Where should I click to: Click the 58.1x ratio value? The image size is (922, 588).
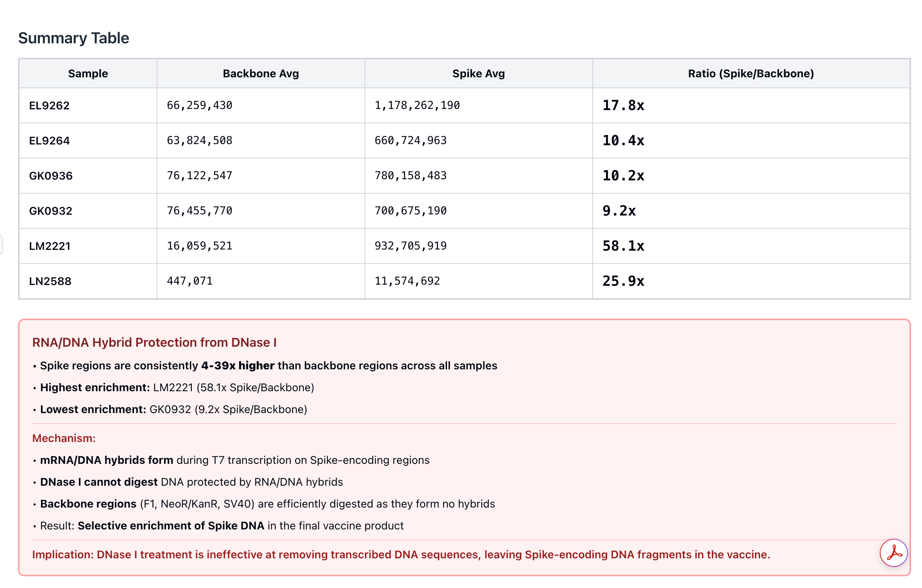tap(623, 246)
